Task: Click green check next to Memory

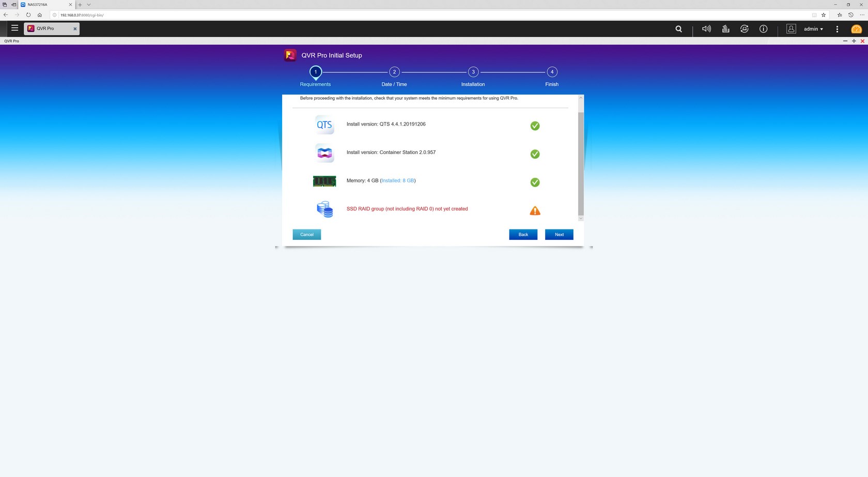Action: point(535,182)
